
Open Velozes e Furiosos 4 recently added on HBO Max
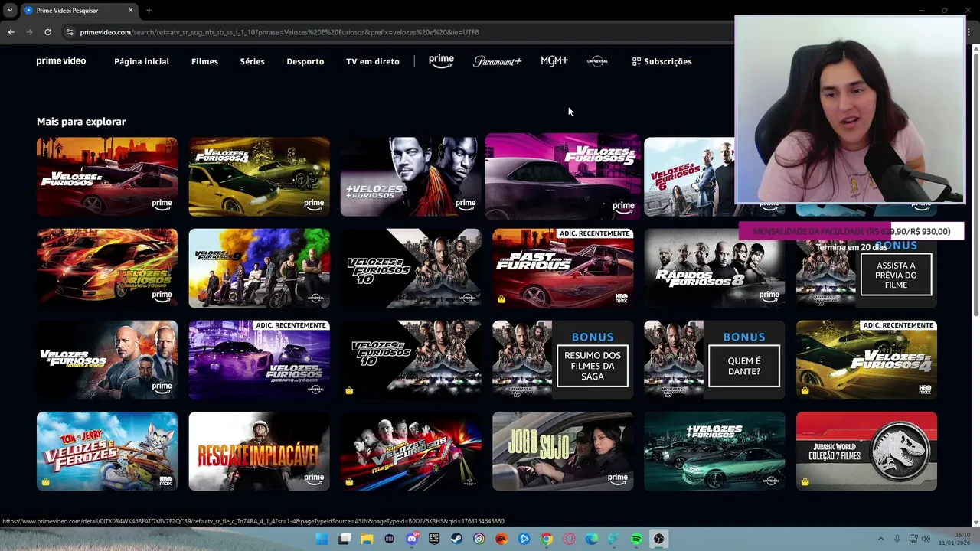tap(866, 360)
